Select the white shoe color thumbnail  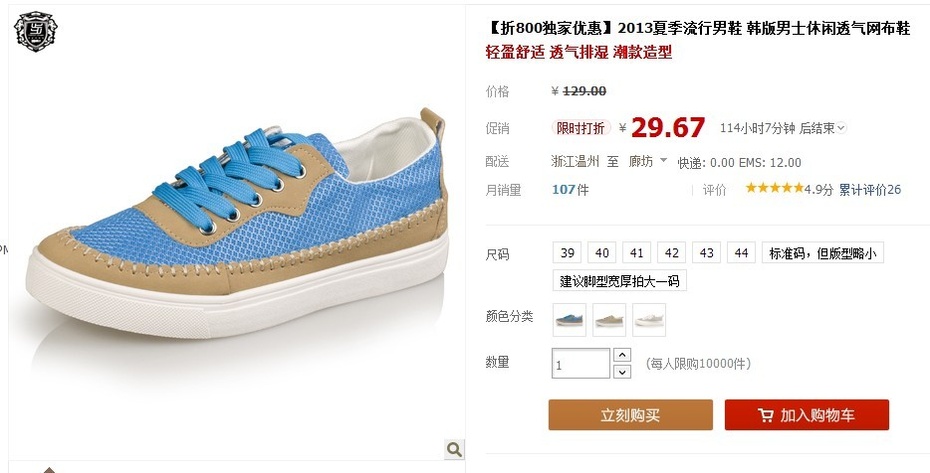pyautogui.click(x=649, y=320)
